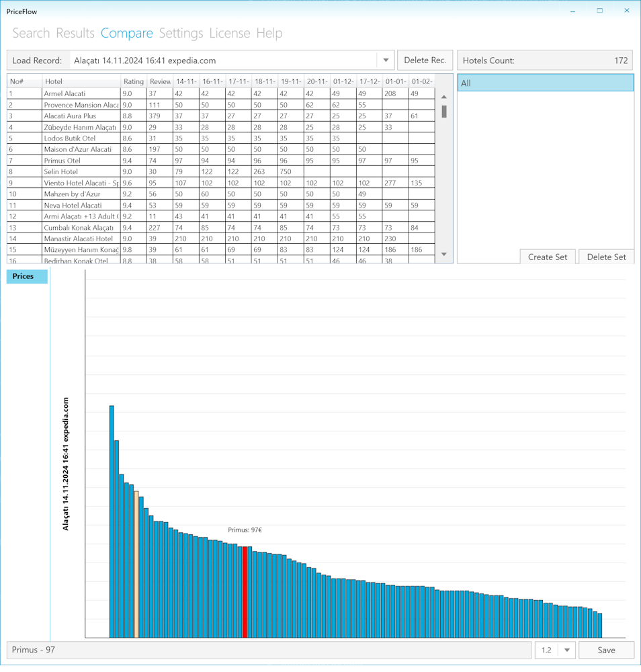Open the Help tab
The height and width of the screenshot is (672, 641).
click(x=269, y=33)
